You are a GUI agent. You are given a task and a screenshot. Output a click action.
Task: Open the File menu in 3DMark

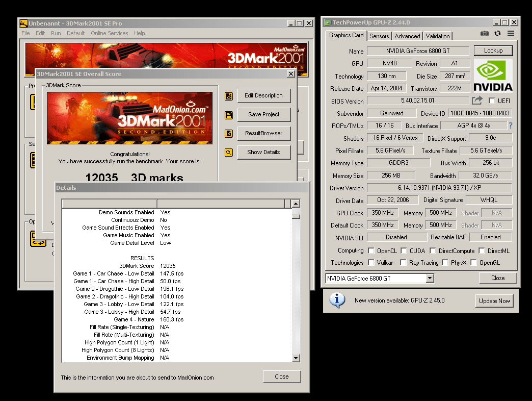(x=25, y=33)
